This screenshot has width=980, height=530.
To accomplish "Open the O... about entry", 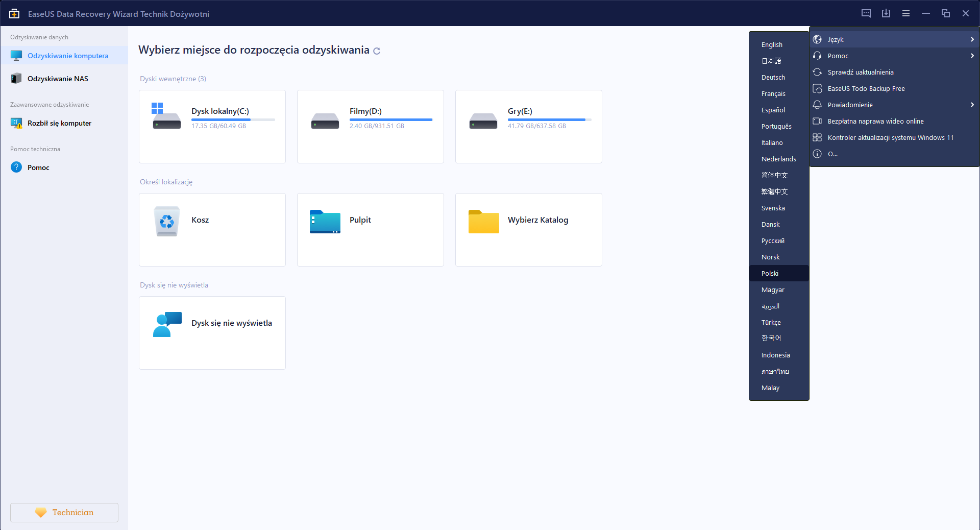I will click(x=894, y=154).
